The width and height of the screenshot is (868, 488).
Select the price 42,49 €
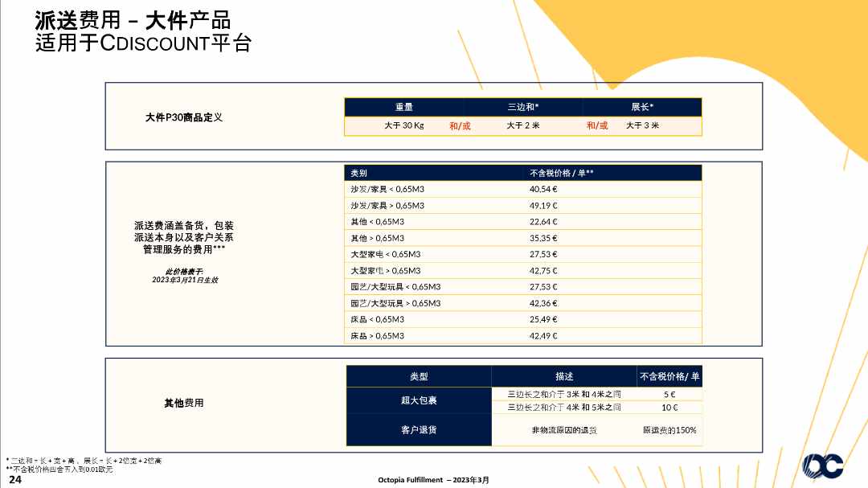543,336
